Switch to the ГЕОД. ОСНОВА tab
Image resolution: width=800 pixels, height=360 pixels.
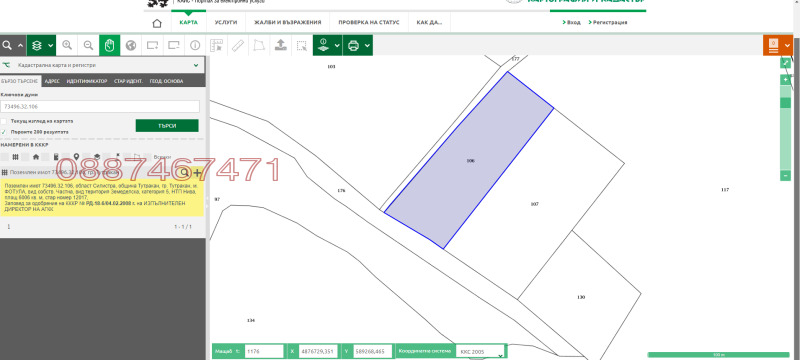166,81
